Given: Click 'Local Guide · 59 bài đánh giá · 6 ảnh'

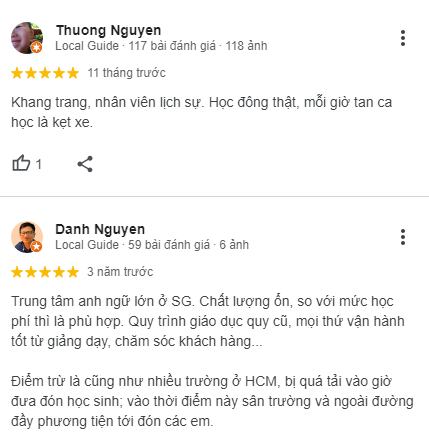Looking at the screenshot, I should 152,245.
